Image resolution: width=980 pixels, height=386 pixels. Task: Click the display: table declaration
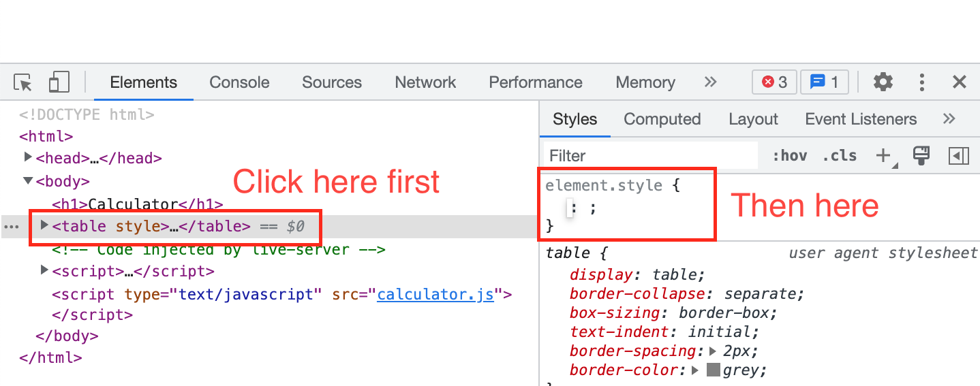pos(637,275)
